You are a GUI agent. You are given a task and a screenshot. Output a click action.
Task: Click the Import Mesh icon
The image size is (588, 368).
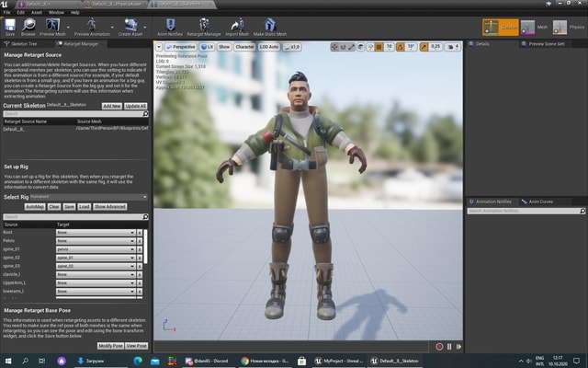coord(237,25)
